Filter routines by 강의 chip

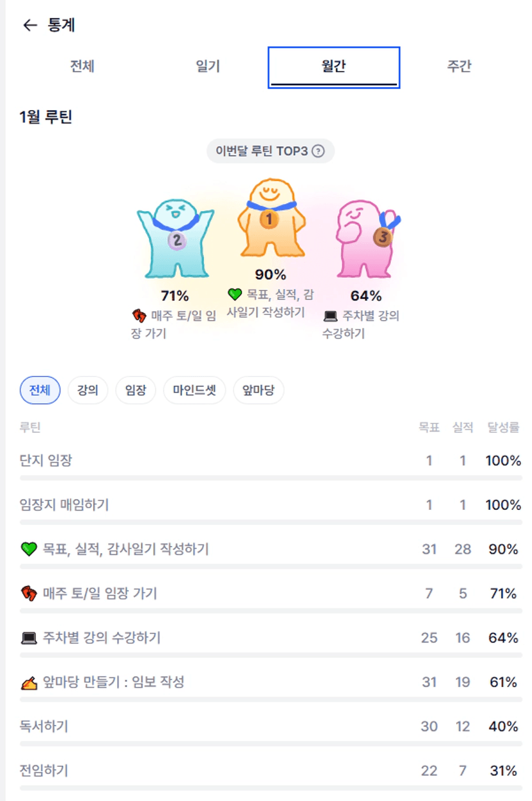(87, 390)
